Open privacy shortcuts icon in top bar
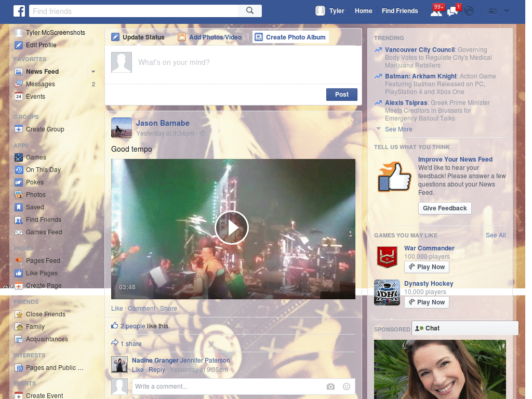Viewport: 532px width, 399px height. tap(493, 11)
